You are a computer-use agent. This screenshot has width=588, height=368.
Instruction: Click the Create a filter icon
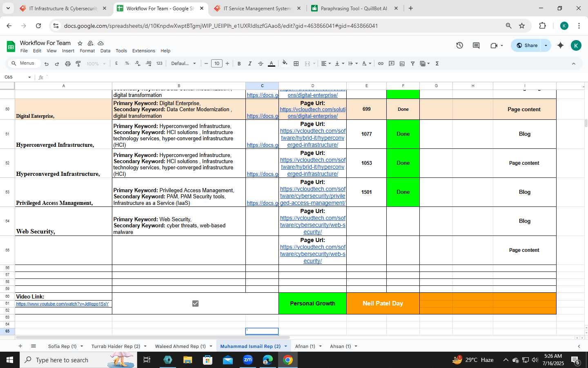(x=412, y=63)
